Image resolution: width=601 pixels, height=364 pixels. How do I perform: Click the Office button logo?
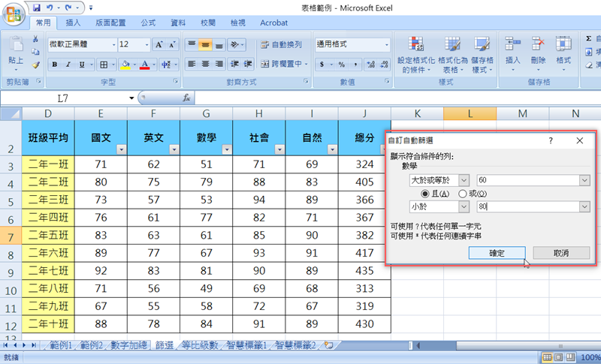tap(13, 12)
